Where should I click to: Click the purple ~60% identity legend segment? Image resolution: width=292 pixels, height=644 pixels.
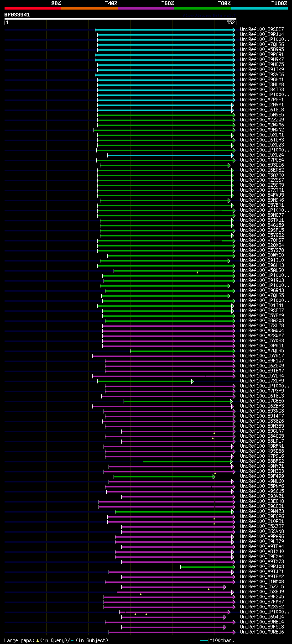146,8
